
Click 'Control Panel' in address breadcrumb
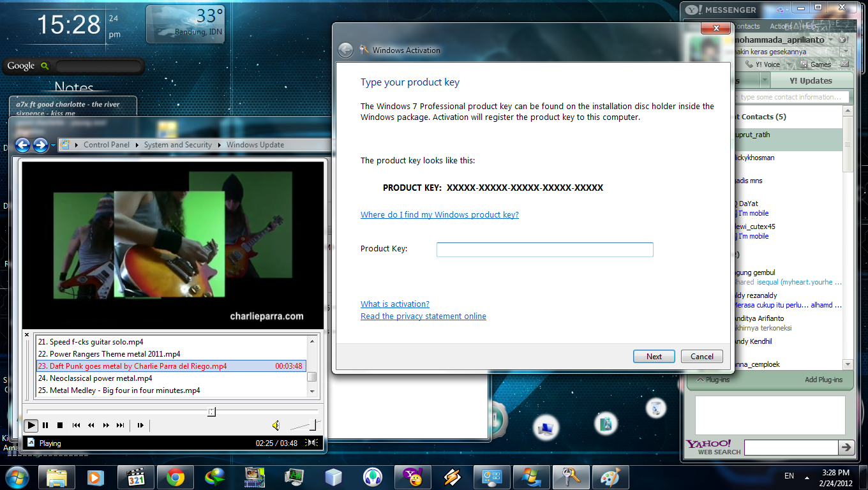(x=107, y=145)
